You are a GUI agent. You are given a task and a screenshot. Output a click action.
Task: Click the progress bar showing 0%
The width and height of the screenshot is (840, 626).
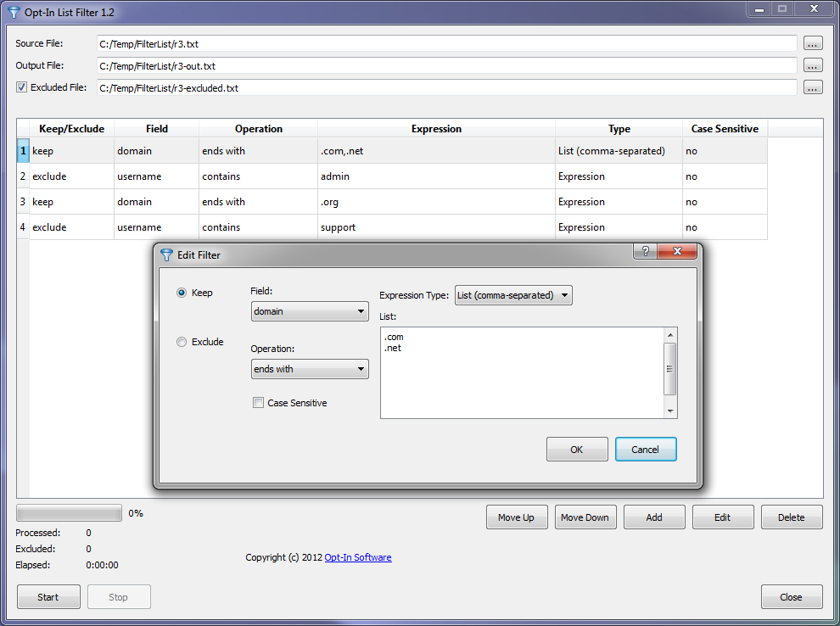68,512
